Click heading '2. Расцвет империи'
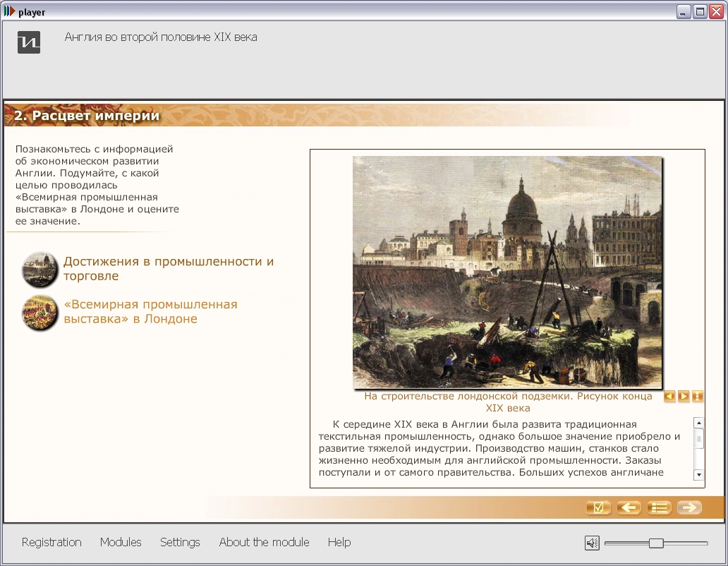728x566 pixels. pos(87,115)
